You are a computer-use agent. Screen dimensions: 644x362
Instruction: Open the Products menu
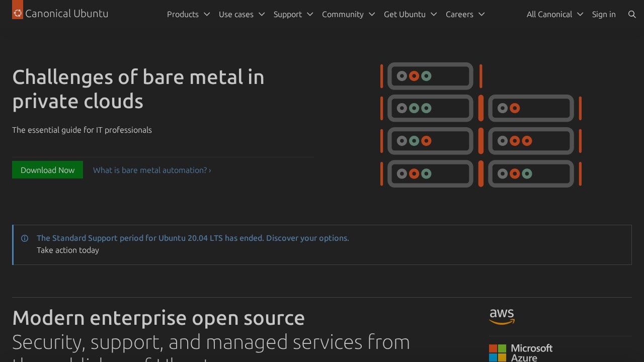click(189, 15)
